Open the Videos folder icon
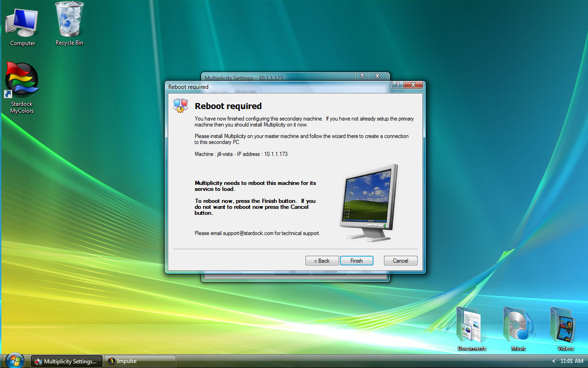 (x=565, y=329)
